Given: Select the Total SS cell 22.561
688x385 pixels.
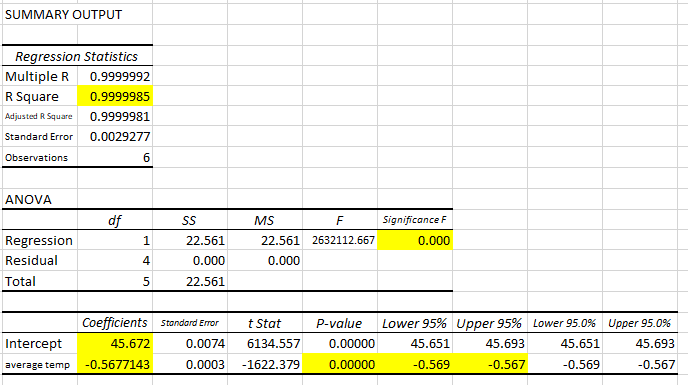Looking at the screenshot, I should [x=190, y=281].
